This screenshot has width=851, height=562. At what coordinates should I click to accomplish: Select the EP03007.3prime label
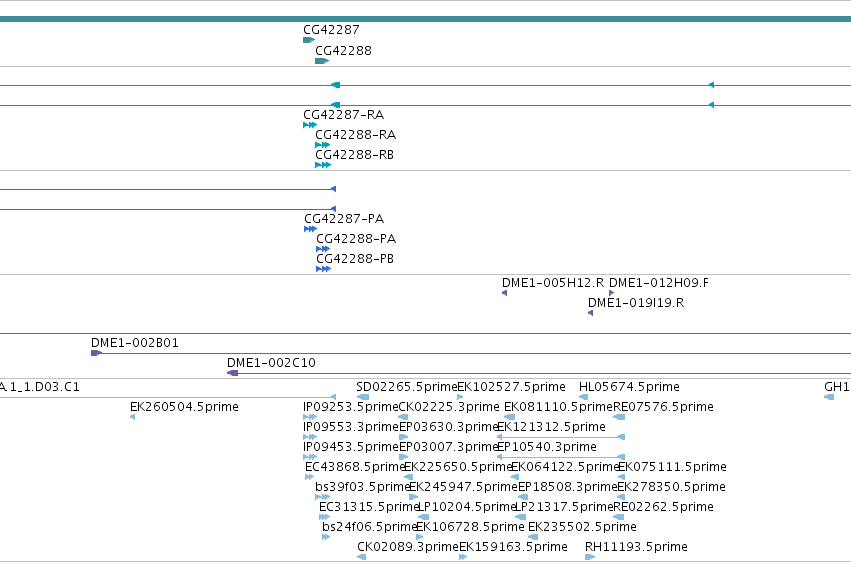[449, 447]
